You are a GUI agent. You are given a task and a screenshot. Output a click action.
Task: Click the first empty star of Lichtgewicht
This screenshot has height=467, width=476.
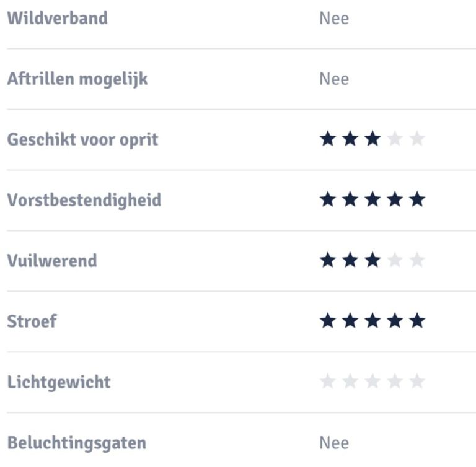[327, 382]
